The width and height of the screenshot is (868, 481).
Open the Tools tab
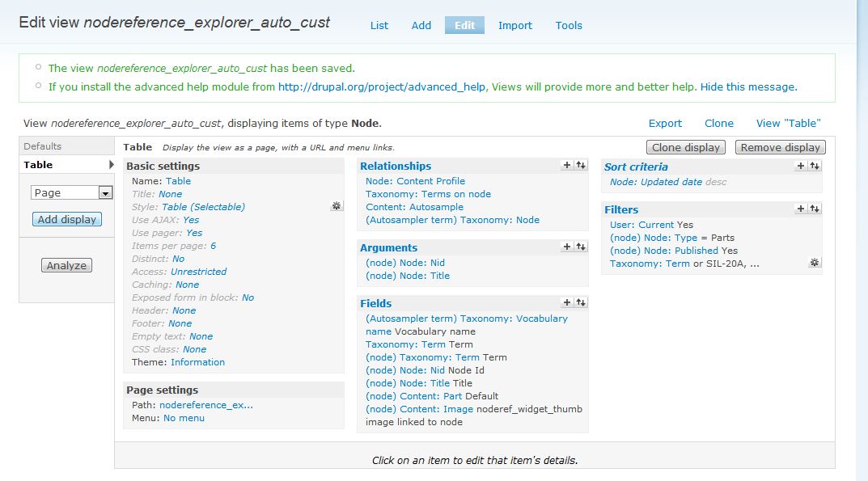tap(568, 25)
